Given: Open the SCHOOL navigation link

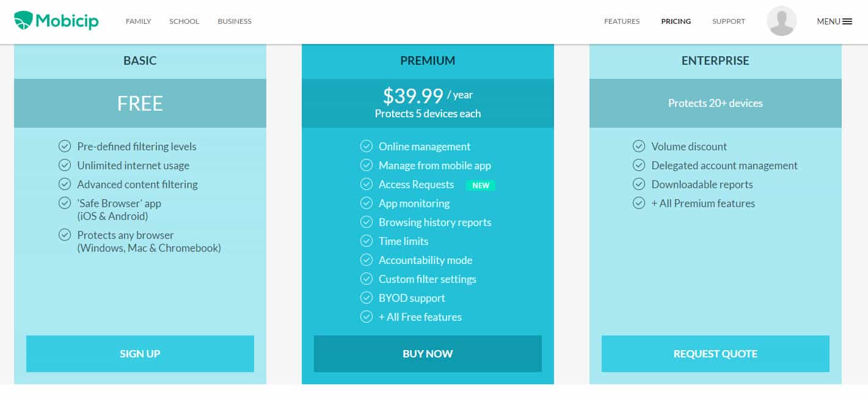Looking at the screenshot, I should pos(184,21).
